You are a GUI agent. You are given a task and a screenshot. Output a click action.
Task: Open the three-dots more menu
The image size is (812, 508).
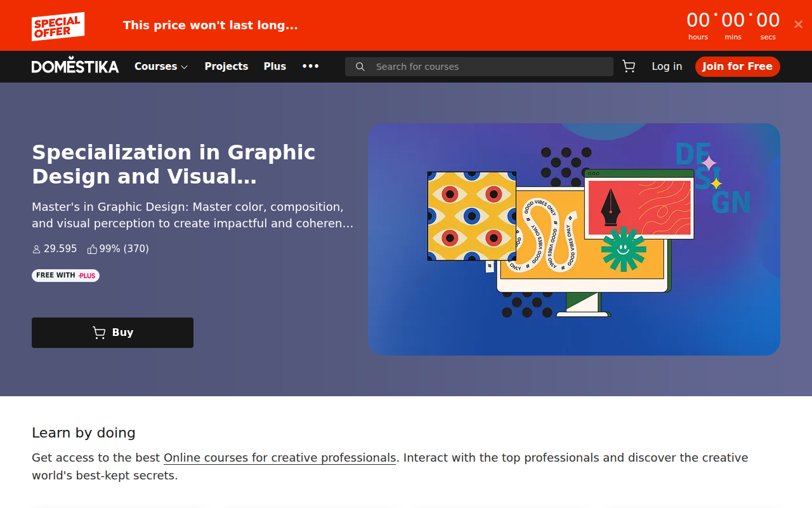(310, 66)
